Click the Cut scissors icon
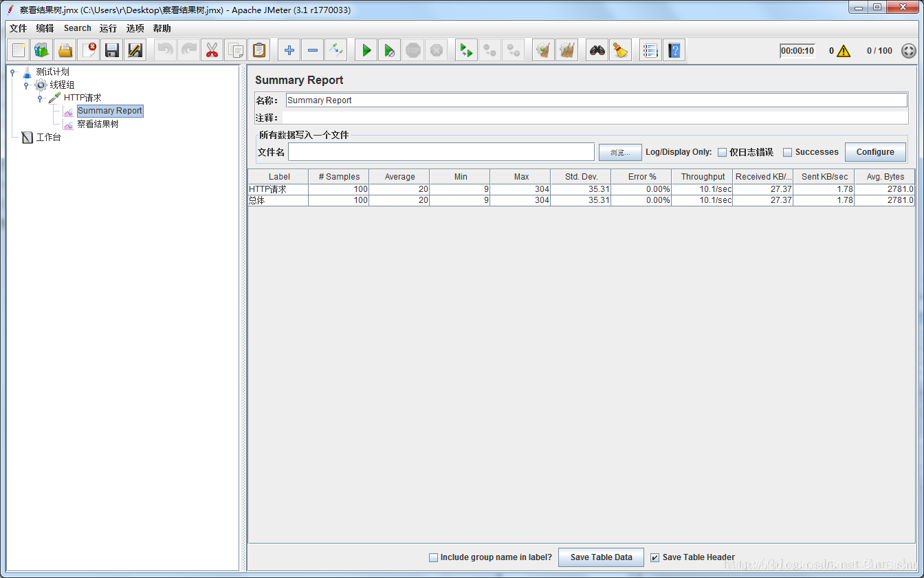This screenshot has height=578, width=924. tap(212, 50)
